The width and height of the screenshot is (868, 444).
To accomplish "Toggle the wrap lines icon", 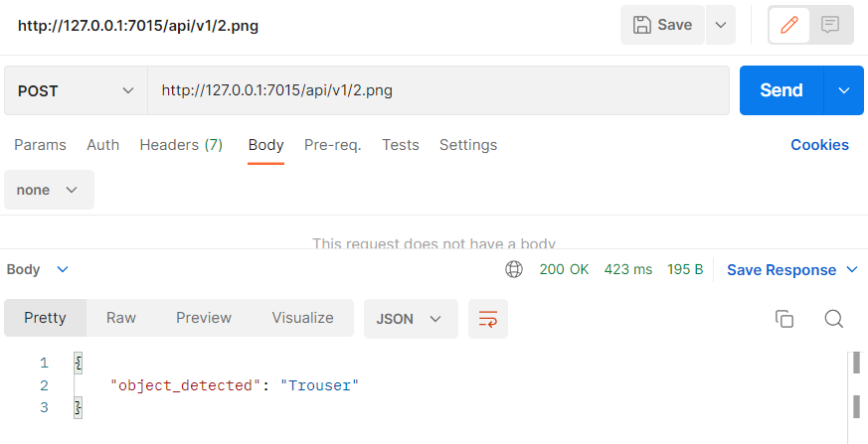I will [487, 319].
